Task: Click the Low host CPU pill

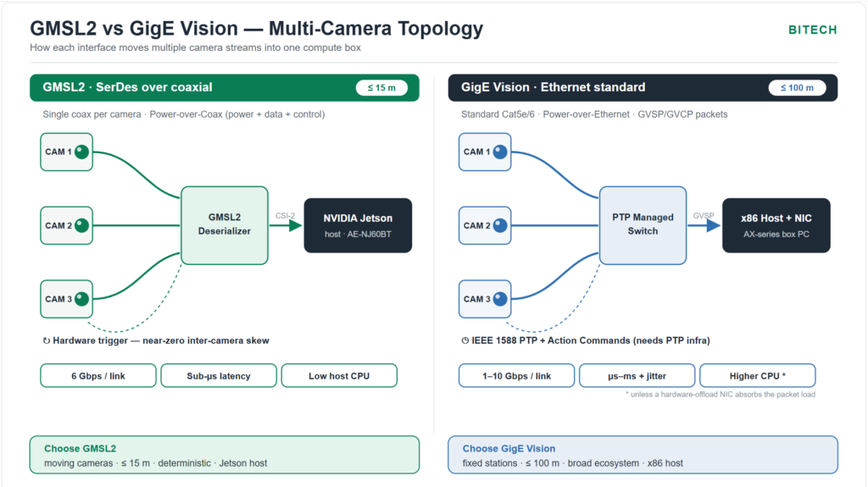Action: 339,376
